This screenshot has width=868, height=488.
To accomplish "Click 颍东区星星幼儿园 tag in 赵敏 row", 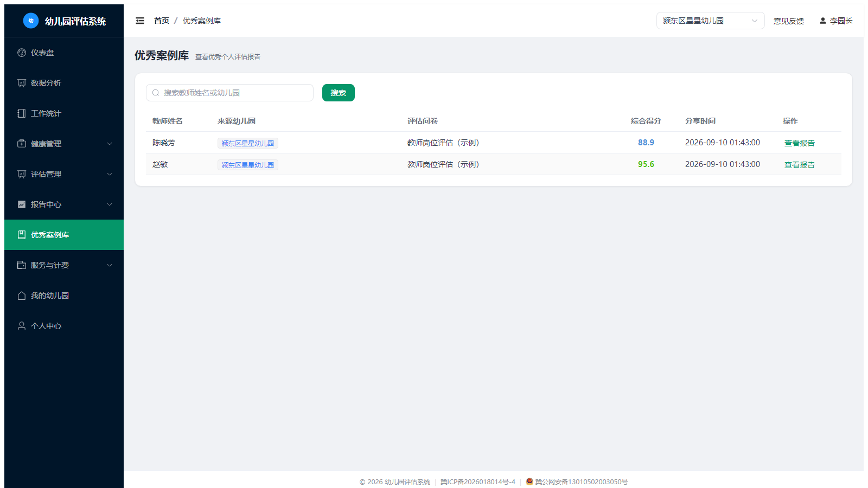I will tap(248, 165).
